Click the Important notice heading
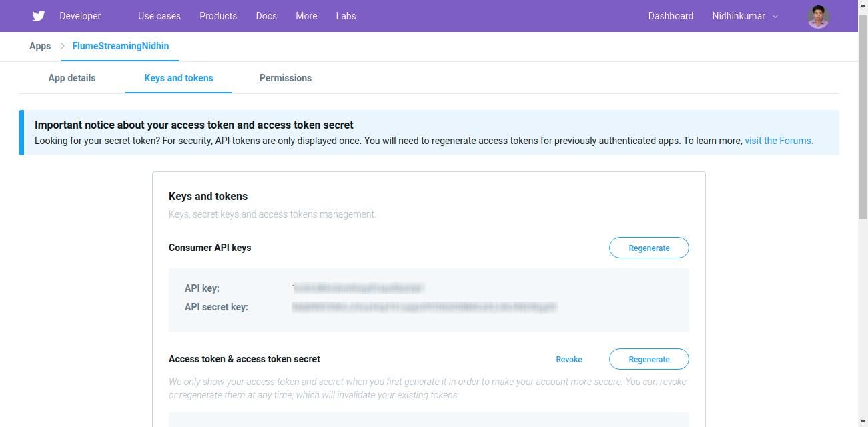 pos(194,125)
